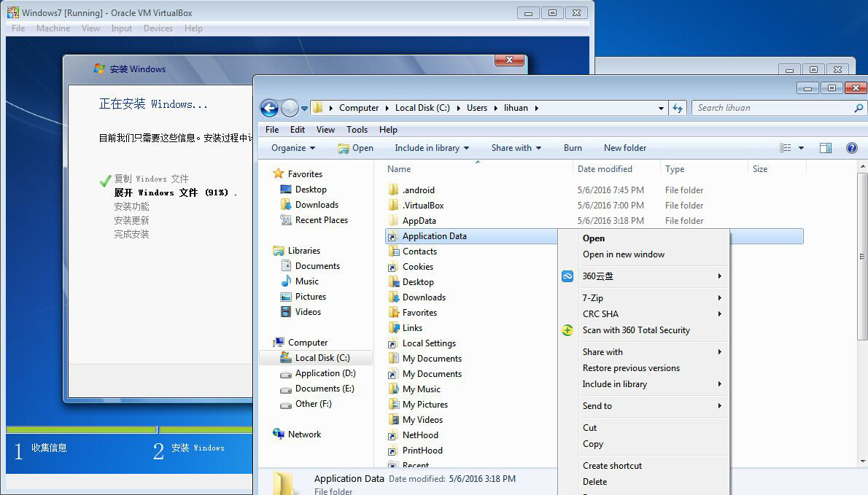
Task: Expand the 360云盘 submenu
Action: [643, 276]
